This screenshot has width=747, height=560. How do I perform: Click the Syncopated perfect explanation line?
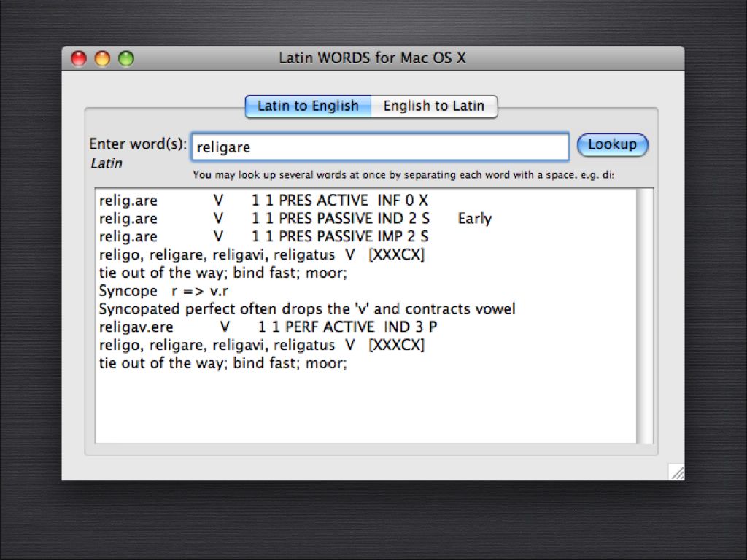click(x=307, y=309)
